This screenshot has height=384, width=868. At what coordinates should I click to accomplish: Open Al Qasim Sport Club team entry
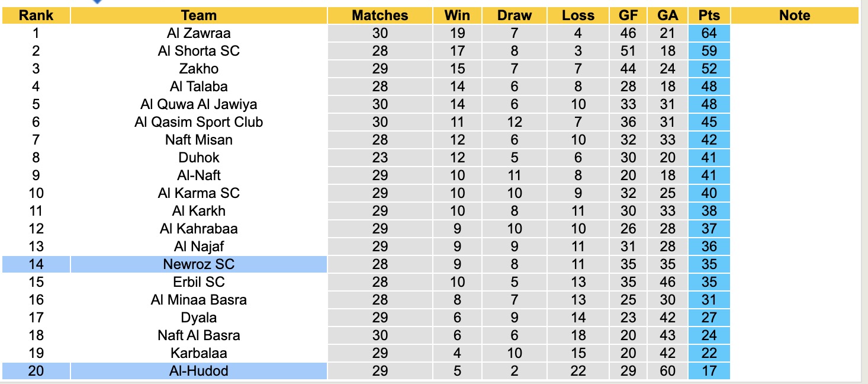tap(198, 122)
